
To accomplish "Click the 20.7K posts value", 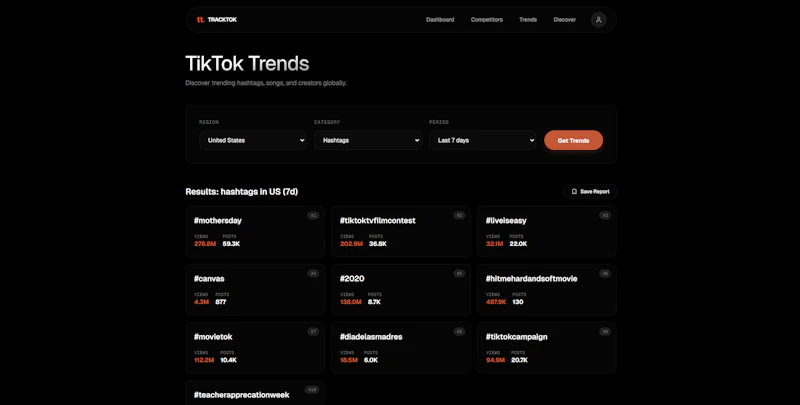I will 519,360.
